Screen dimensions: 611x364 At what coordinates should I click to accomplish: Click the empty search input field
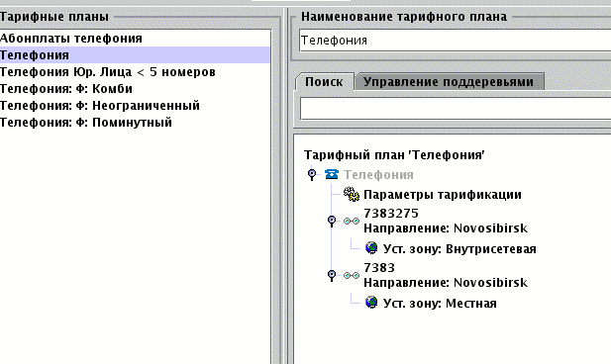(x=456, y=109)
